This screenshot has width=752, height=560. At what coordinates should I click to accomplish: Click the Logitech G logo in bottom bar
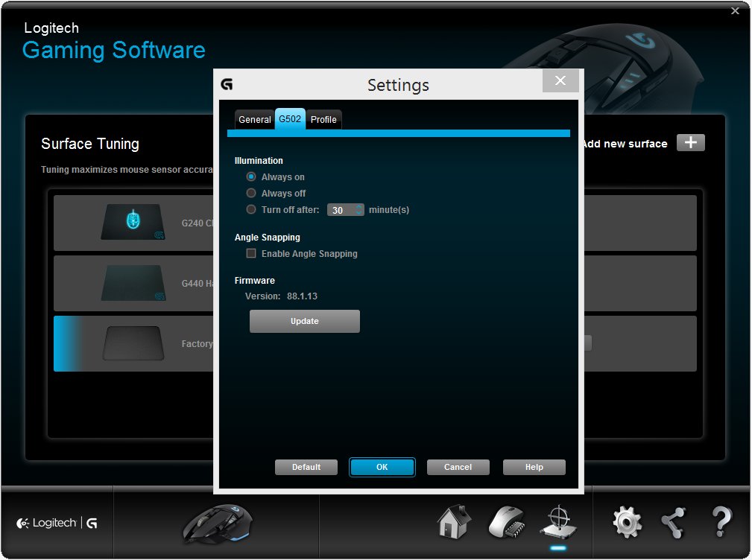pyautogui.click(x=57, y=523)
